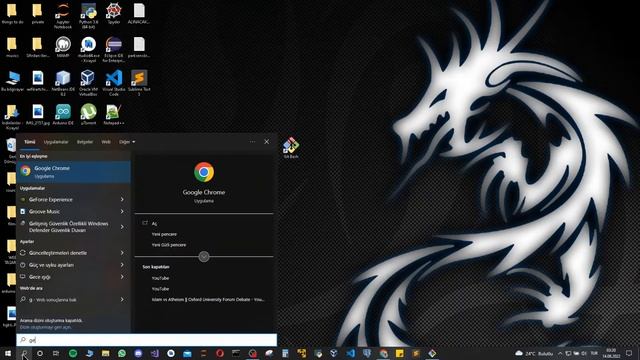Launch uTorrent from the desktop
Screen dimensions: 640x360
click(x=88, y=114)
